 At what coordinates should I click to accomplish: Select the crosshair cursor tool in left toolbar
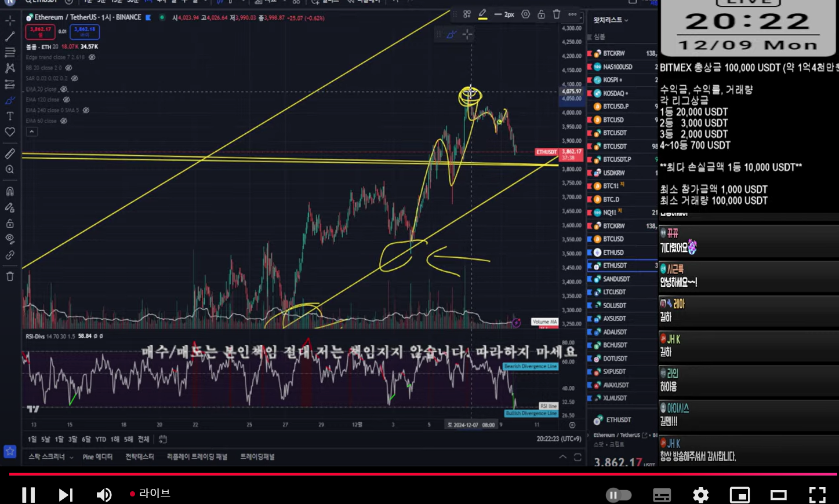(10, 21)
